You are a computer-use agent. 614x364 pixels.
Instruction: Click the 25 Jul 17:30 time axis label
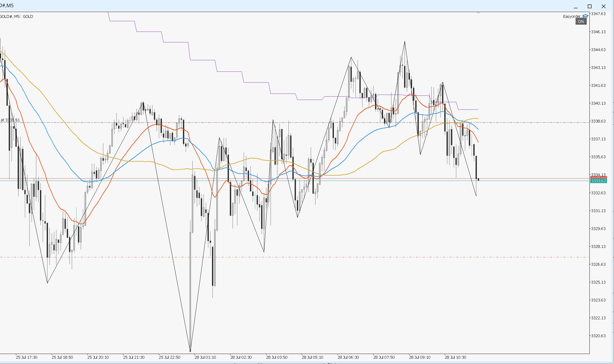pos(27,357)
